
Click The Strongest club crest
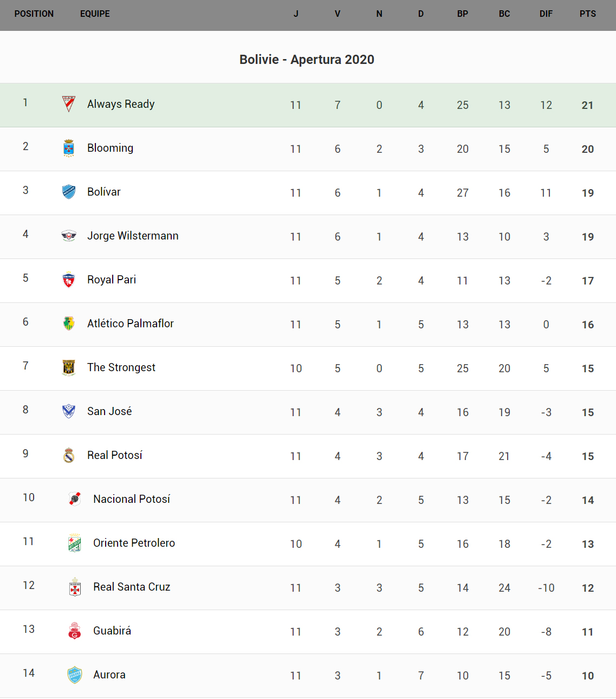(69, 367)
